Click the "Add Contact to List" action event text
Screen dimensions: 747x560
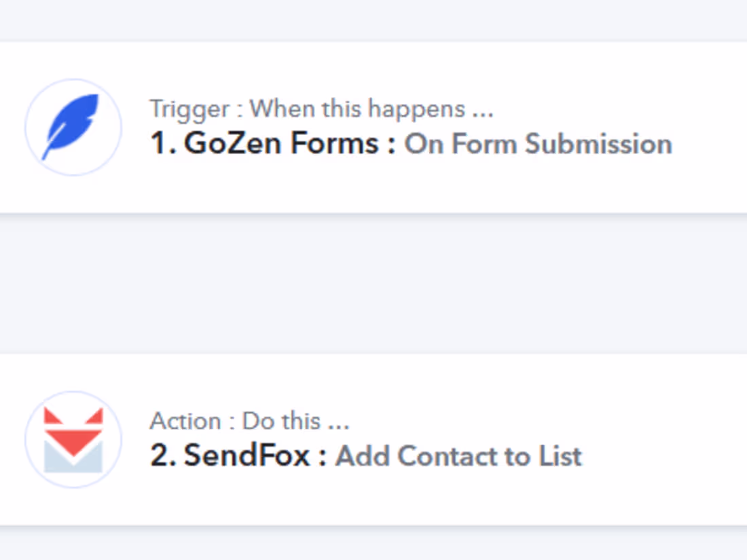coord(458,457)
